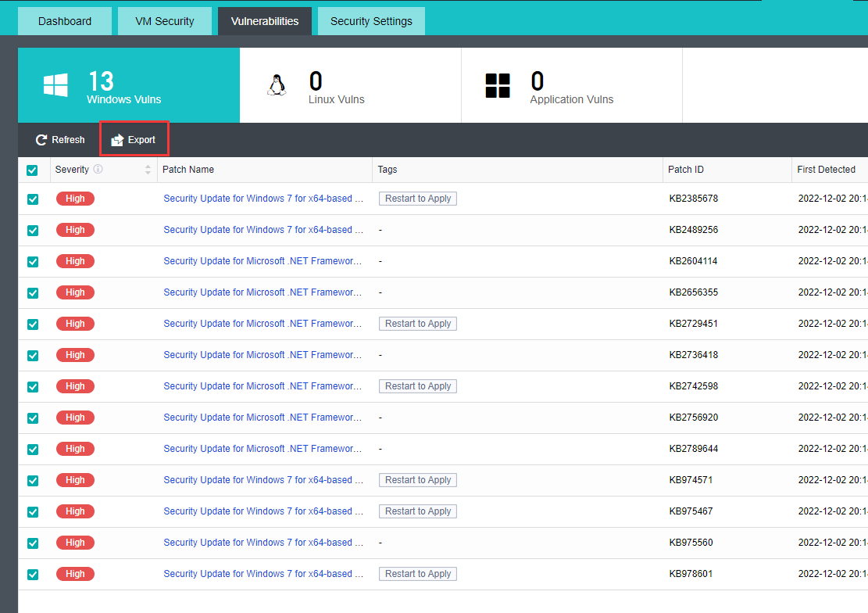
Task: Click the Application Vulns grid icon
Action: [498, 85]
